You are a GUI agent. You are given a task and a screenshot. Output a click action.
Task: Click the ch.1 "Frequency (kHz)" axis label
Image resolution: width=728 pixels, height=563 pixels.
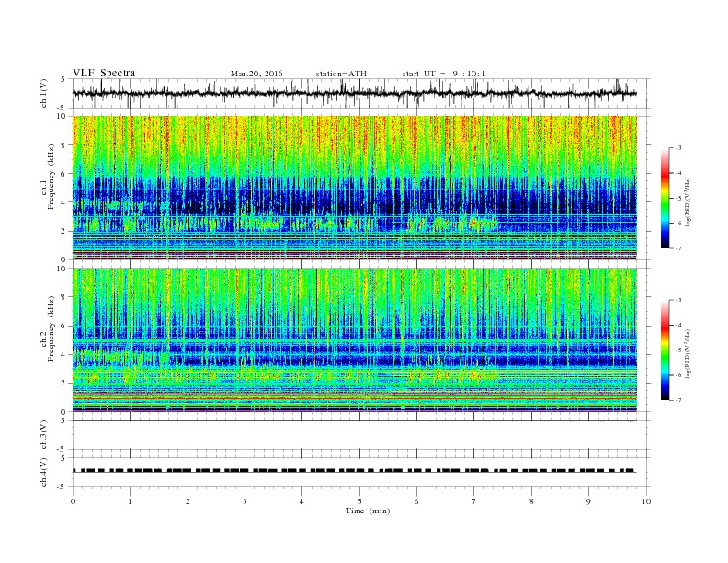[51, 177]
